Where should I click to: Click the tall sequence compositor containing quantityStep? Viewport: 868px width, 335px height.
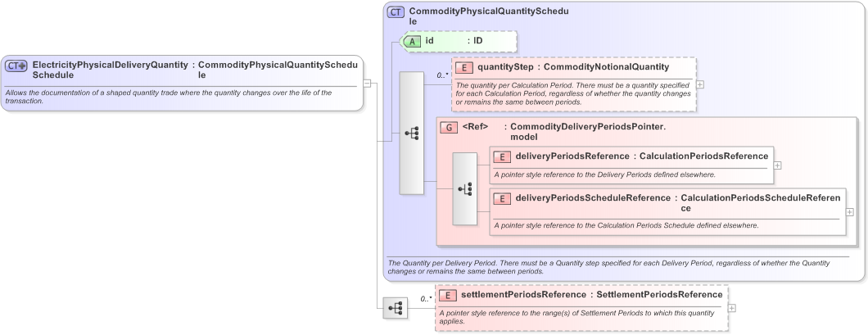click(x=411, y=133)
